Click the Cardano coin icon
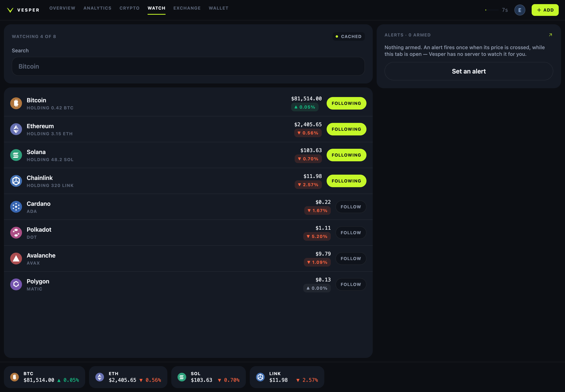 click(x=16, y=207)
